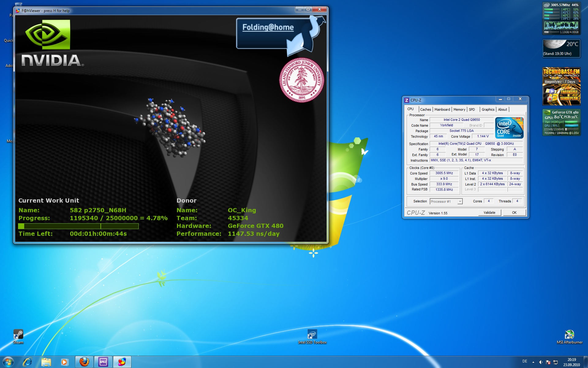Click the Code Name value Yorkfield
This screenshot has width=588, height=368.
447,125
